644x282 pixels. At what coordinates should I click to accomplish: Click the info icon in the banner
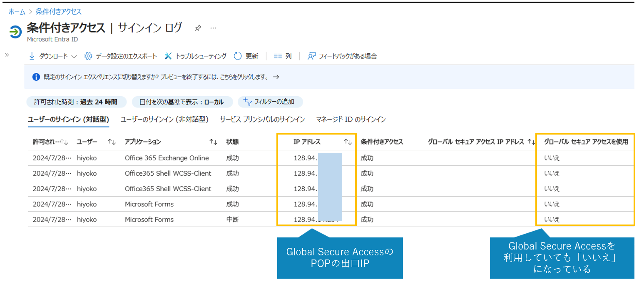[x=36, y=77]
